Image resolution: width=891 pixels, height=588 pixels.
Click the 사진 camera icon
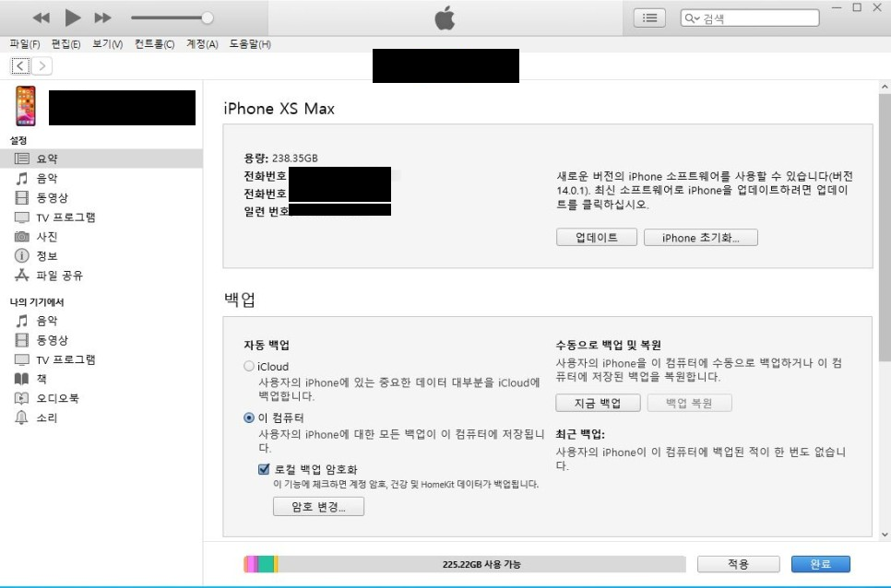pyautogui.click(x=21, y=236)
